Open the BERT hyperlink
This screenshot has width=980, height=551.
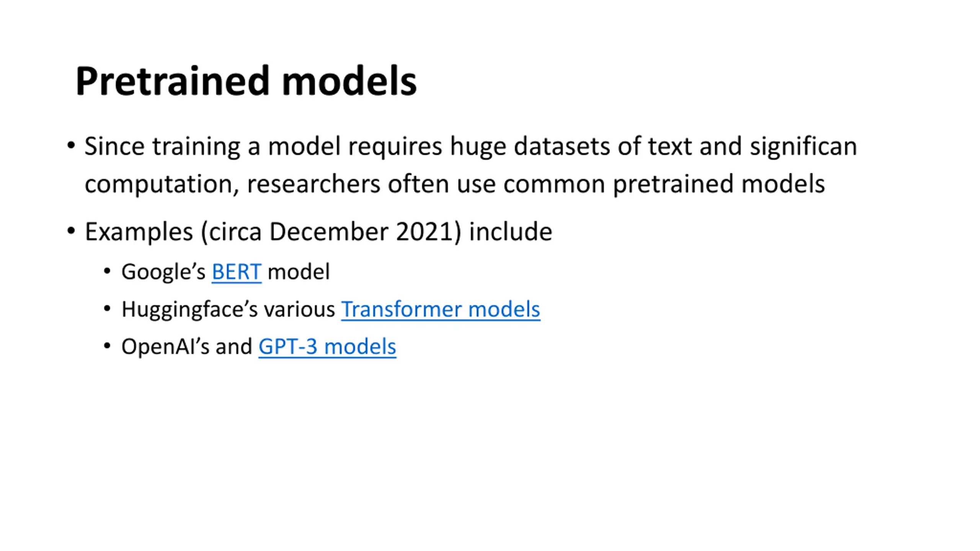pos(237,272)
